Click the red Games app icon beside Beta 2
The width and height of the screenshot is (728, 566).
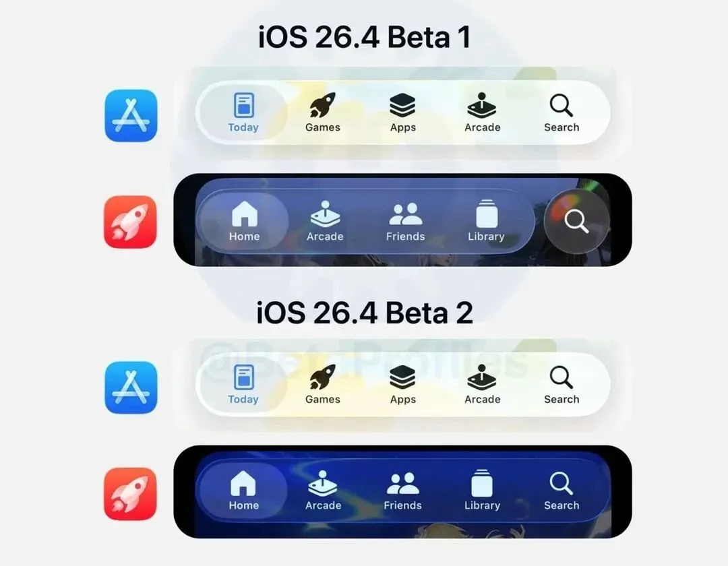pos(131,494)
